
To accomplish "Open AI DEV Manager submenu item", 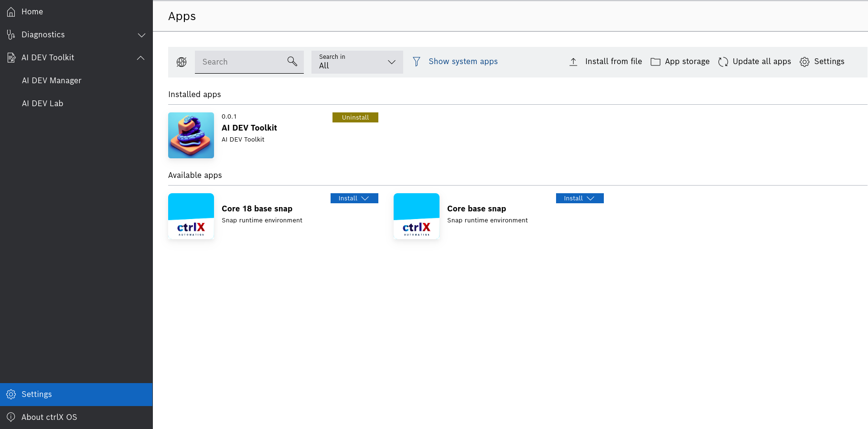I will 76,80.
